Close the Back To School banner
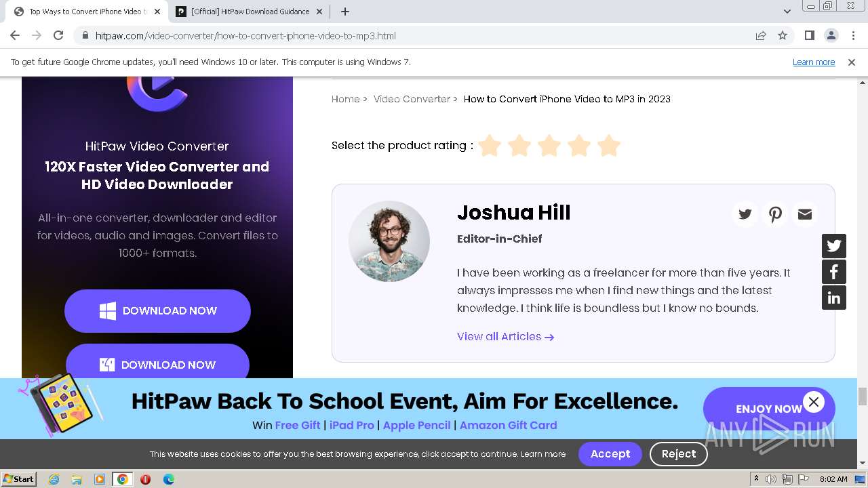 coord(814,402)
